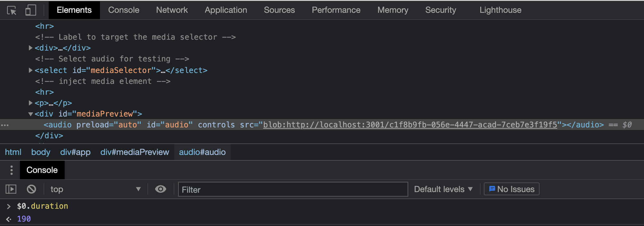Viewport: 644px width, 226px height.
Task: Open the Default levels dropdown
Action: tap(443, 189)
